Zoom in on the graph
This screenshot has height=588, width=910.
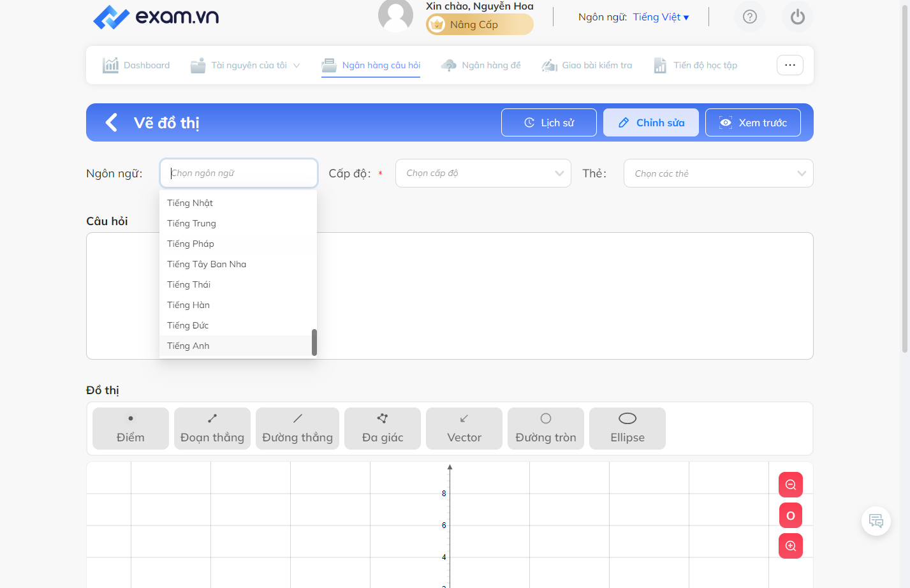[791, 546]
